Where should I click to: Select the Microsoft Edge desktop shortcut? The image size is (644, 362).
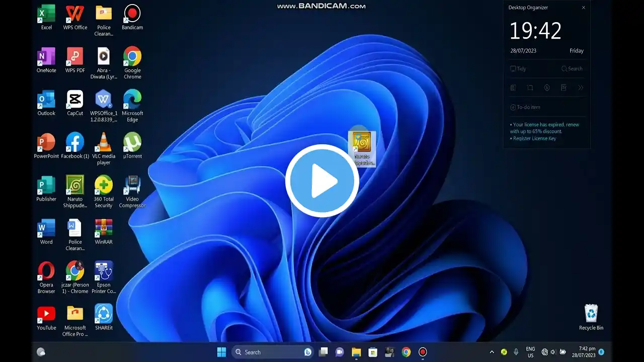click(x=132, y=106)
